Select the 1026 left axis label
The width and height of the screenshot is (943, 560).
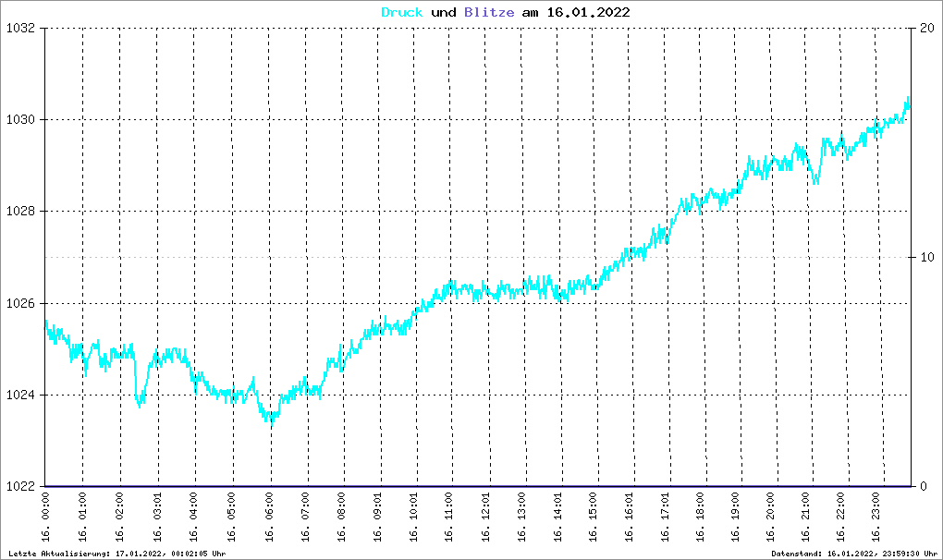[x=20, y=303]
